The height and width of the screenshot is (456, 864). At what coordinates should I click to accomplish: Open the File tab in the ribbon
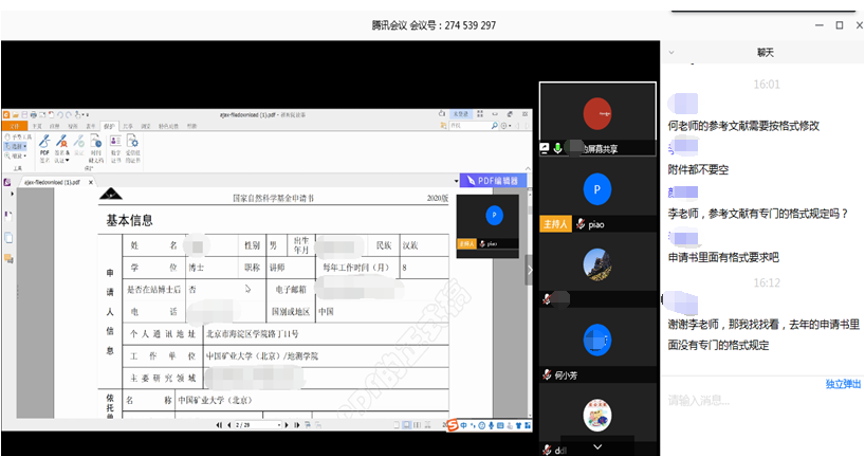(x=14, y=127)
